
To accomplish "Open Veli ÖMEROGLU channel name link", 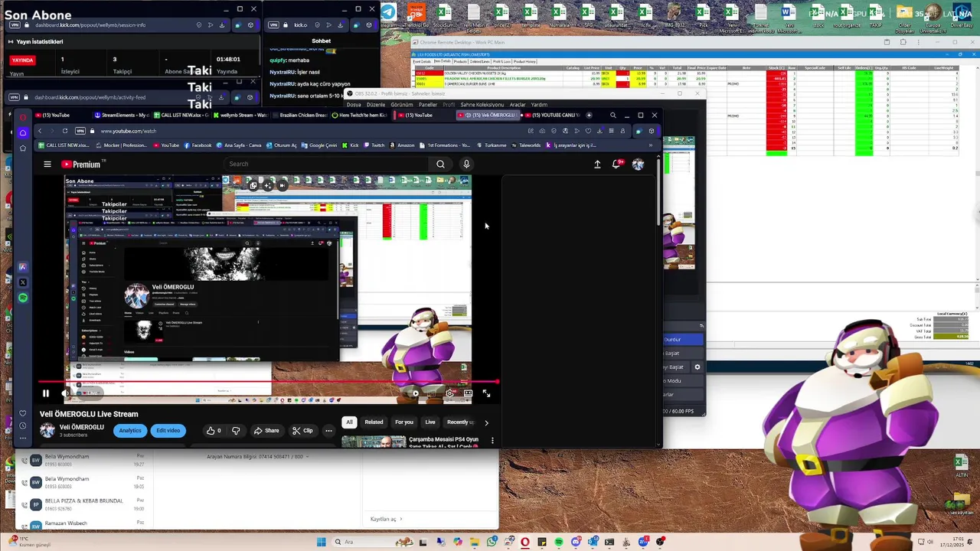I will coord(82,427).
